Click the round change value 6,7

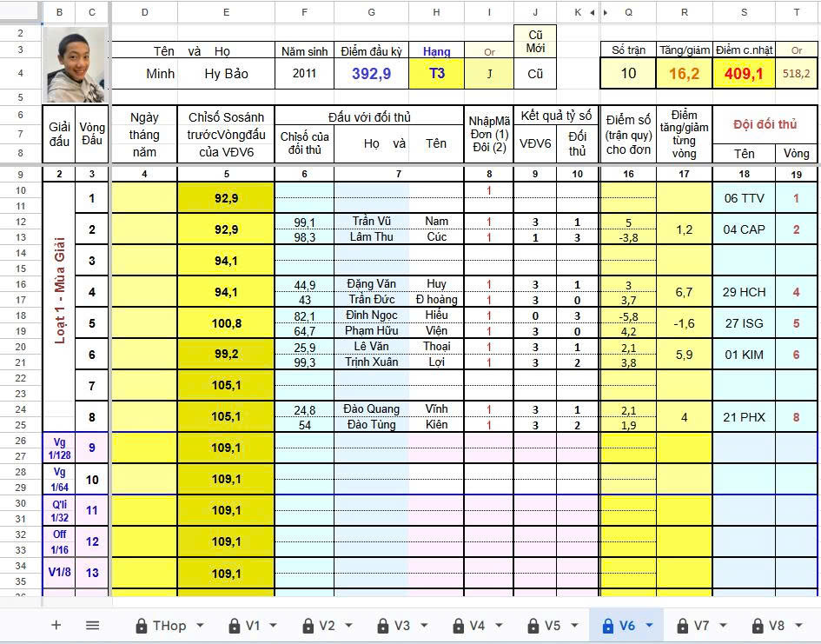684,292
